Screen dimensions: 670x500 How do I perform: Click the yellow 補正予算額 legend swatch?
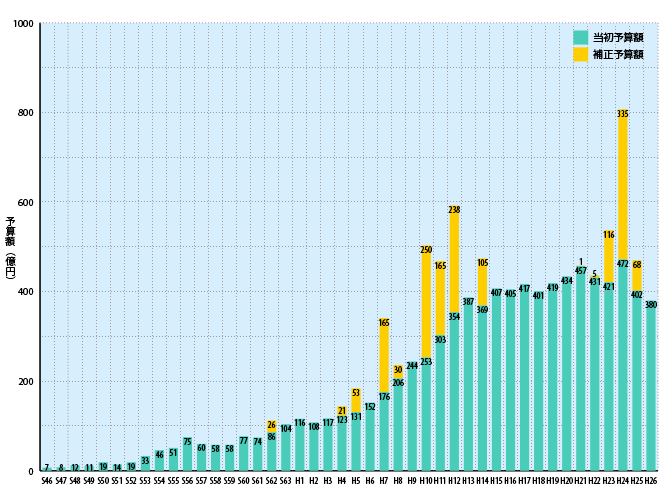(x=580, y=54)
